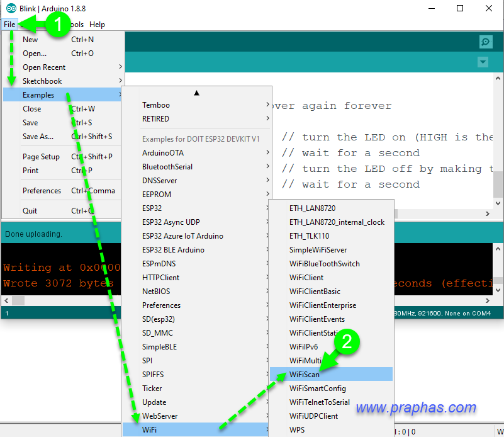Screen dimensions: 504x437
Task: Open the NetBIOS examples
Action: pos(196,291)
